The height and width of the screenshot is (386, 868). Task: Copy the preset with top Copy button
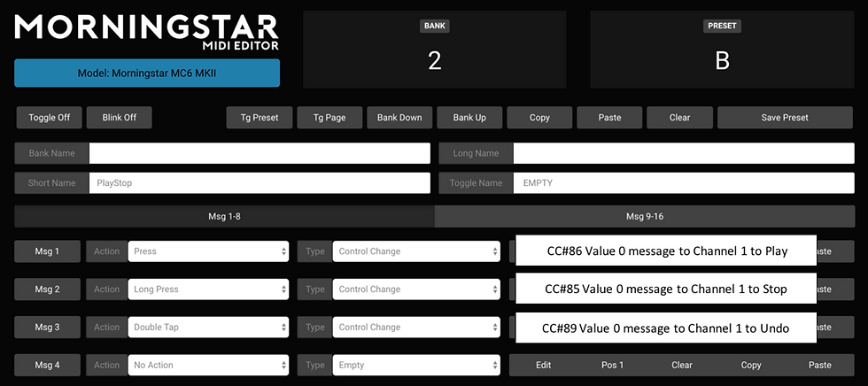539,117
